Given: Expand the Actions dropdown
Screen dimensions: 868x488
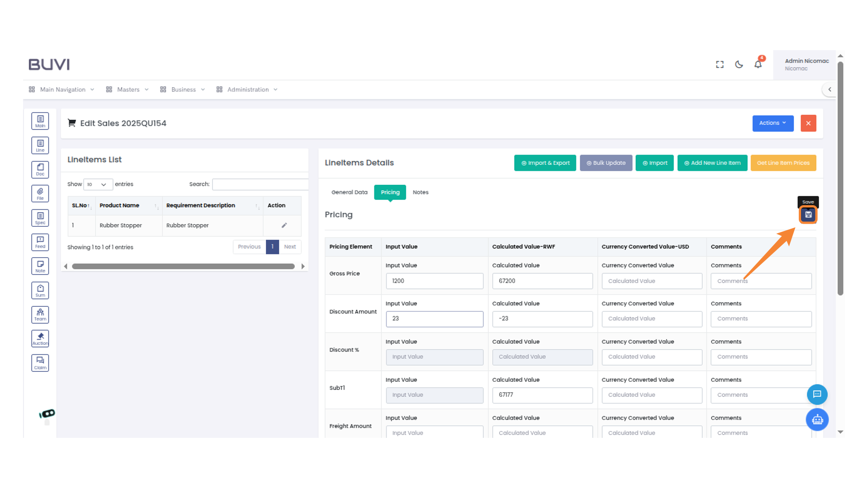Looking at the screenshot, I should (773, 123).
